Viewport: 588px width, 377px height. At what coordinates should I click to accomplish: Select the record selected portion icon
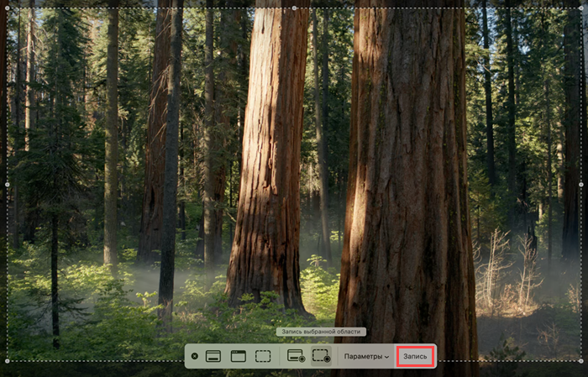[x=322, y=356]
